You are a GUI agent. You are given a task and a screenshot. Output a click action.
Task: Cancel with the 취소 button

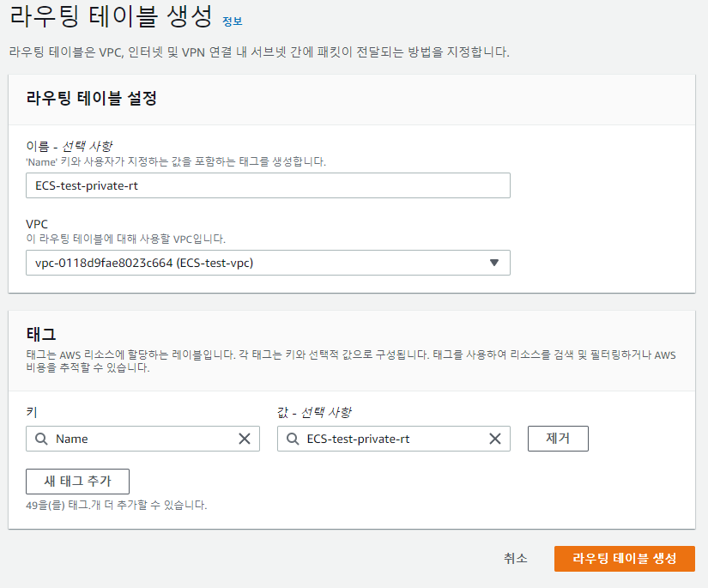pos(516,559)
